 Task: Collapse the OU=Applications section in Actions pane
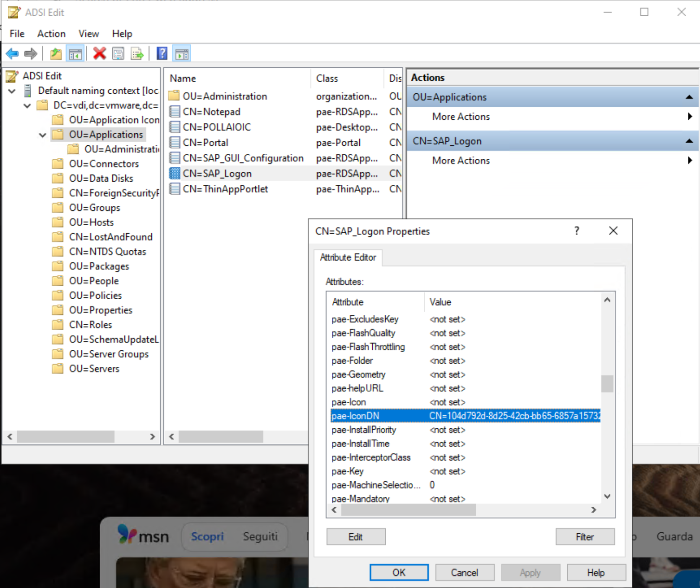(x=689, y=97)
